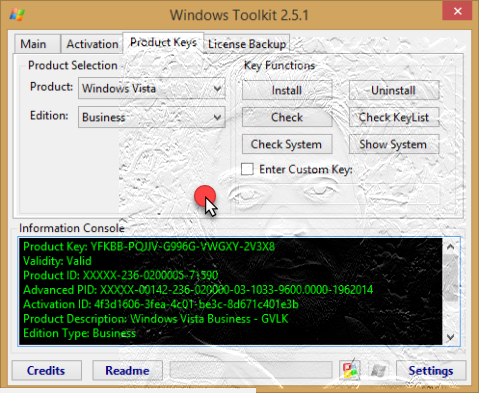Image resolution: width=479 pixels, height=393 pixels.
Task: Open the Edition dropdown showing Business
Action: tap(152, 117)
